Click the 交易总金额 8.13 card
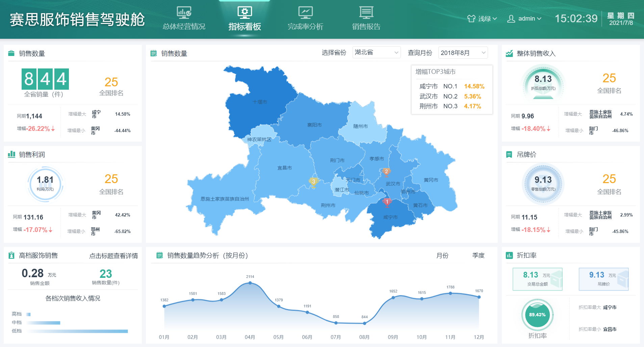 pyautogui.click(x=537, y=279)
